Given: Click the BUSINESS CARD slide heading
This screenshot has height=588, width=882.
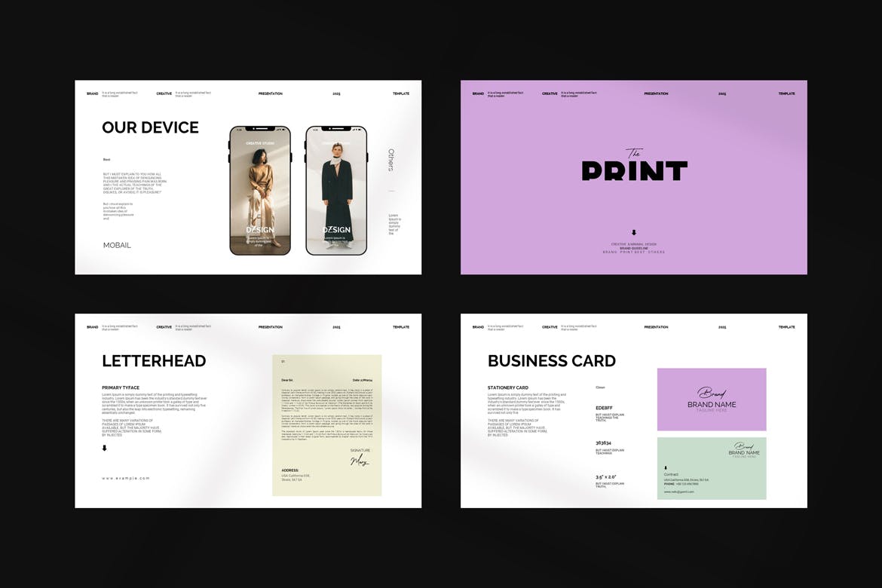Looking at the screenshot, I should point(551,361).
